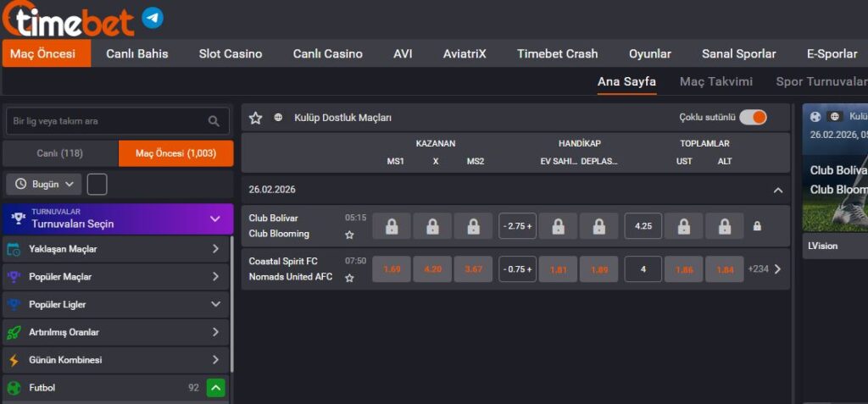Go to Canlı Bahis
The width and height of the screenshot is (868, 404).
click(x=136, y=53)
